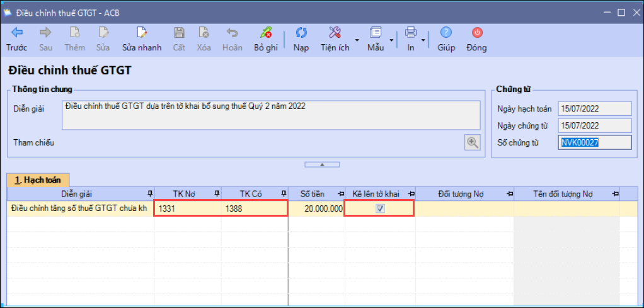Click the Nạp reload icon

tap(301, 33)
